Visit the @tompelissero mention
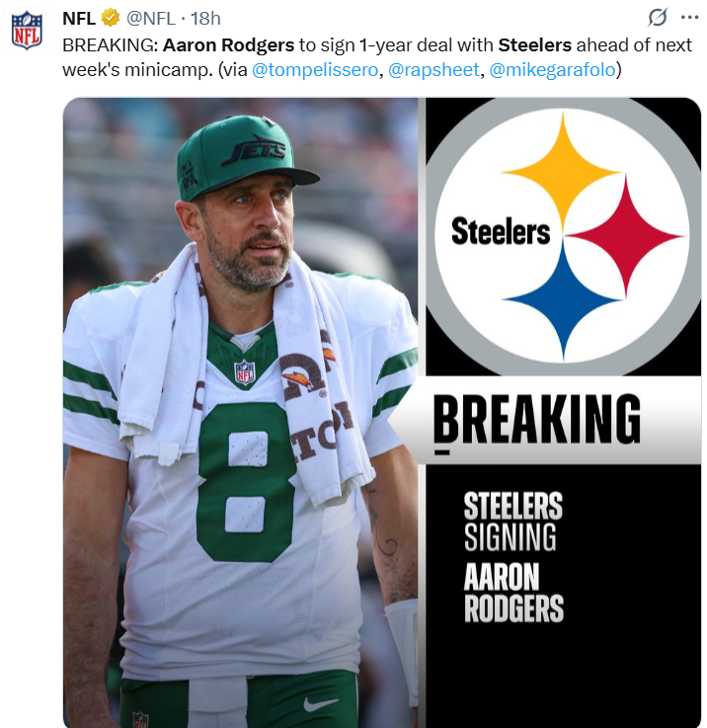The height and width of the screenshot is (728, 707). 315,70
